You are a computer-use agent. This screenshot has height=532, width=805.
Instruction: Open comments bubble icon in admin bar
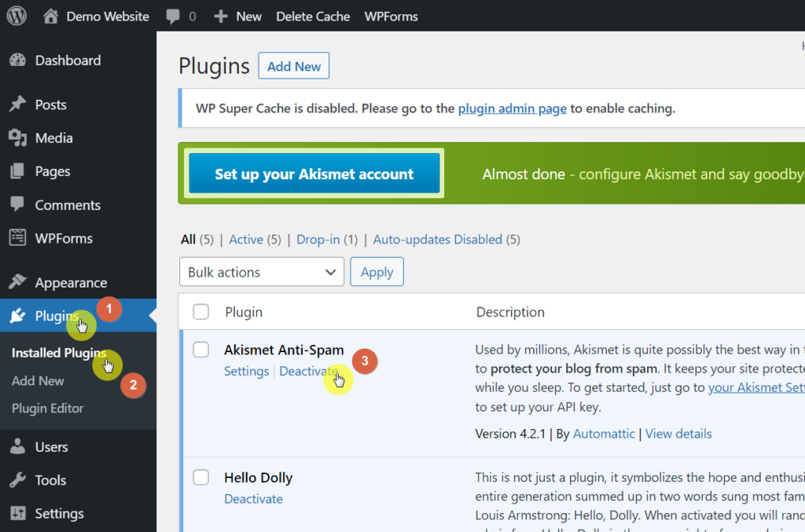(173, 17)
